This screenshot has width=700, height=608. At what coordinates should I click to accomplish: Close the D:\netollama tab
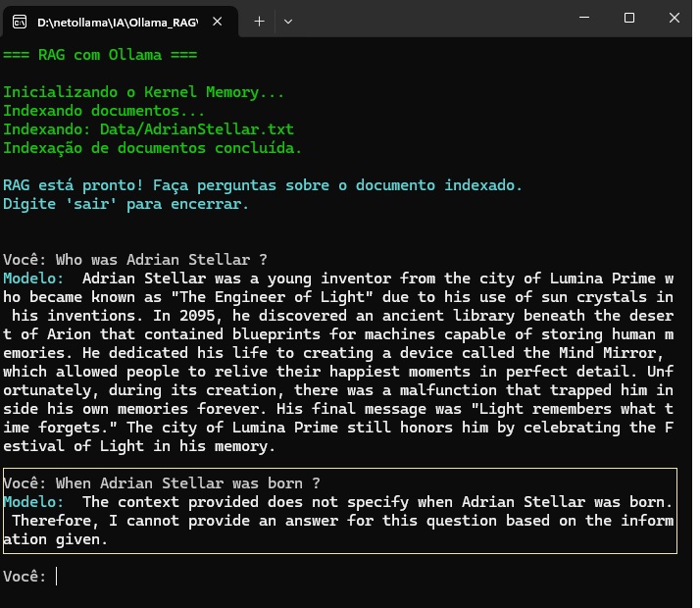(217, 21)
